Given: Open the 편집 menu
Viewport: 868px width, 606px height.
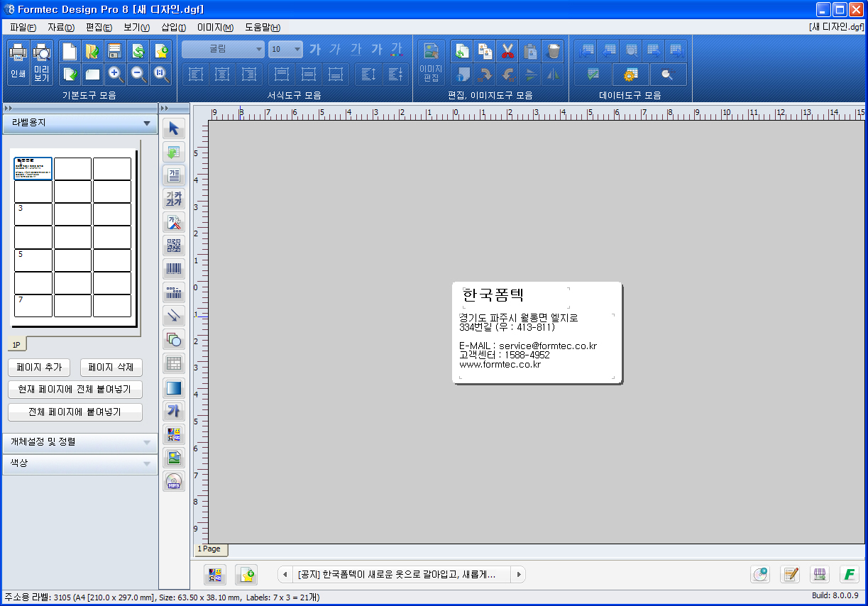Looking at the screenshot, I should pyautogui.click(x=99, y=27).
